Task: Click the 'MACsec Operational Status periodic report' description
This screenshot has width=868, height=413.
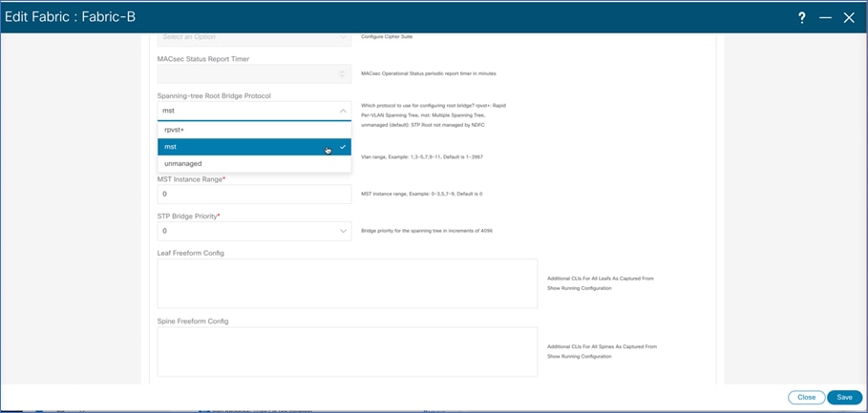Action: (429, 73)
